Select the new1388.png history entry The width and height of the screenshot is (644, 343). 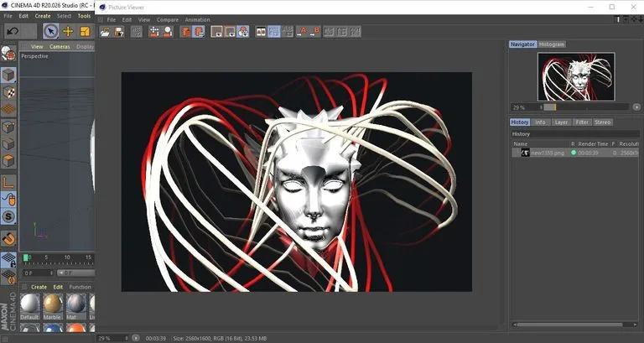click(575, 153)
